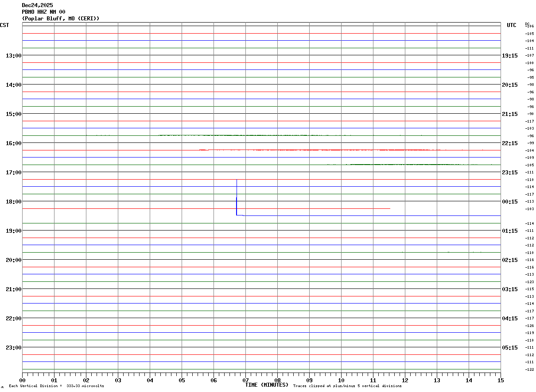This screenshot has width=536, height=392.
Task: Click the UTC timezone header
Action: coord(512,25)
